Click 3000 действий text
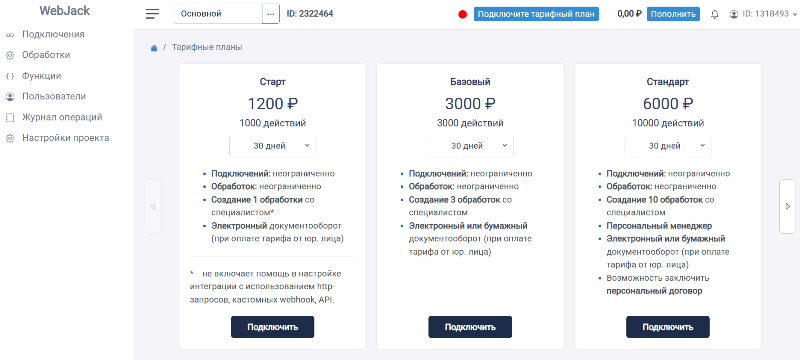 pos(470,123)
